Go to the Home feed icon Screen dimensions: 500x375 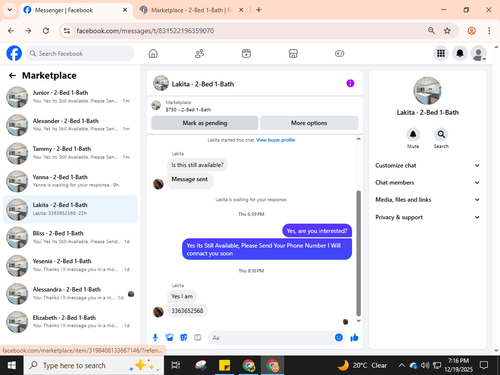(x=153, y=53)
